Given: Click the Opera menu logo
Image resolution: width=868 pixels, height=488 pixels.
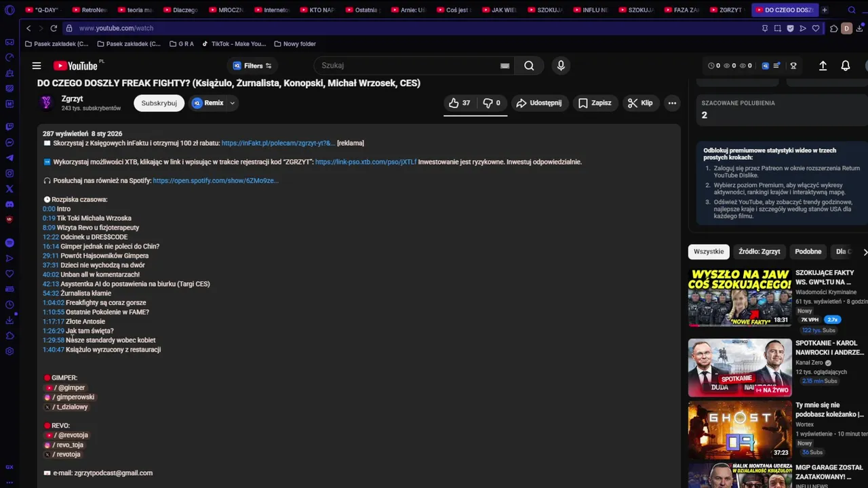Looking at the screenshot, I should pyautogui.click(x=9, y=10).
